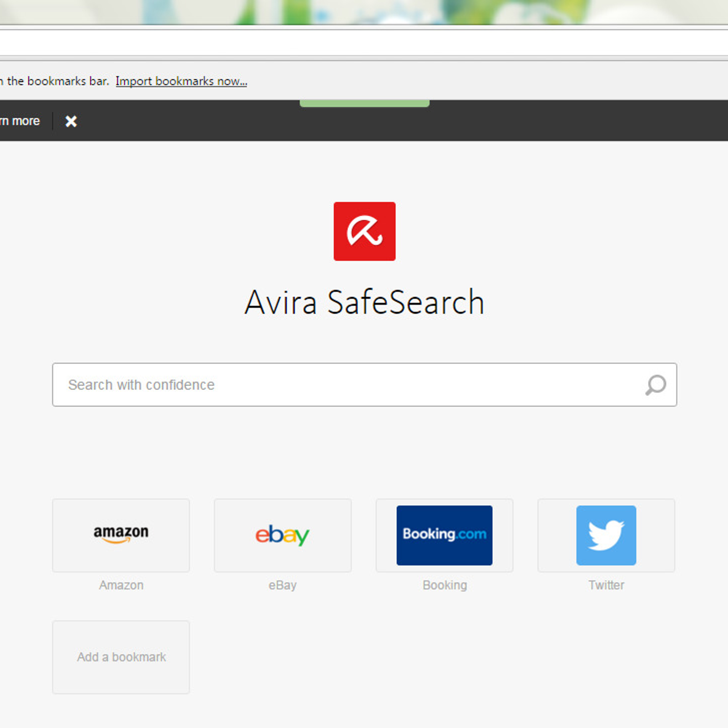The width and height of the screenshot is (728, 728).
Task: Click the Avira red umbrella logo
Action: (x=364, y=231)
